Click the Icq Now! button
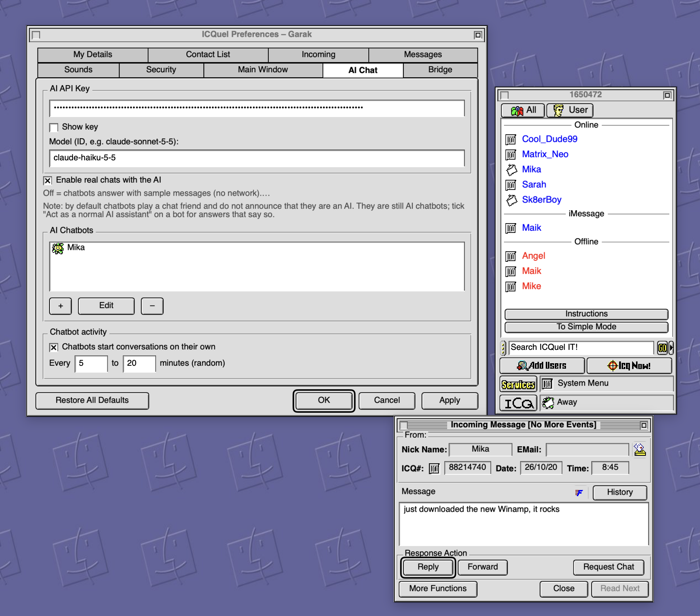 click(x=629, y=366)
